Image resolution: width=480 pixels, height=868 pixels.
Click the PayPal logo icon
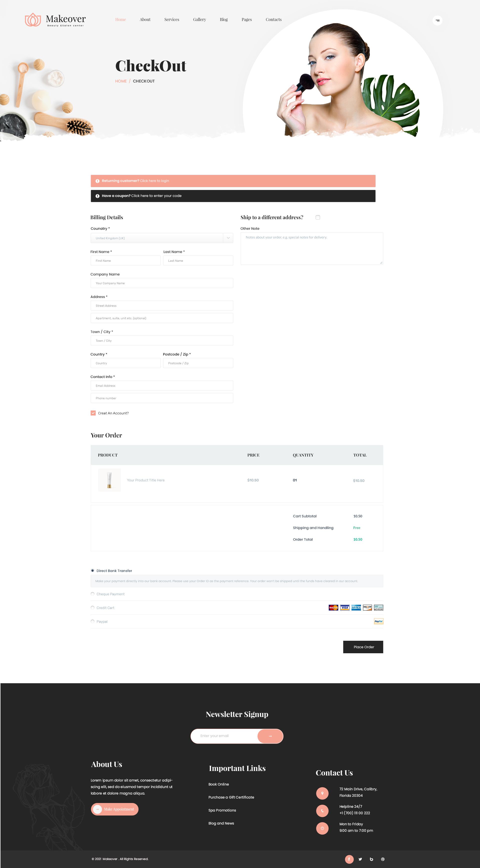[x=378, y=621]
